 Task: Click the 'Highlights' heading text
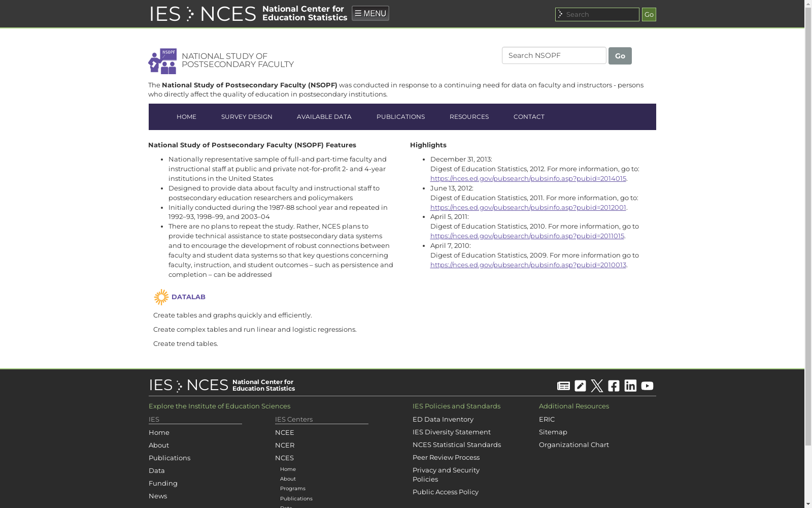428,145
